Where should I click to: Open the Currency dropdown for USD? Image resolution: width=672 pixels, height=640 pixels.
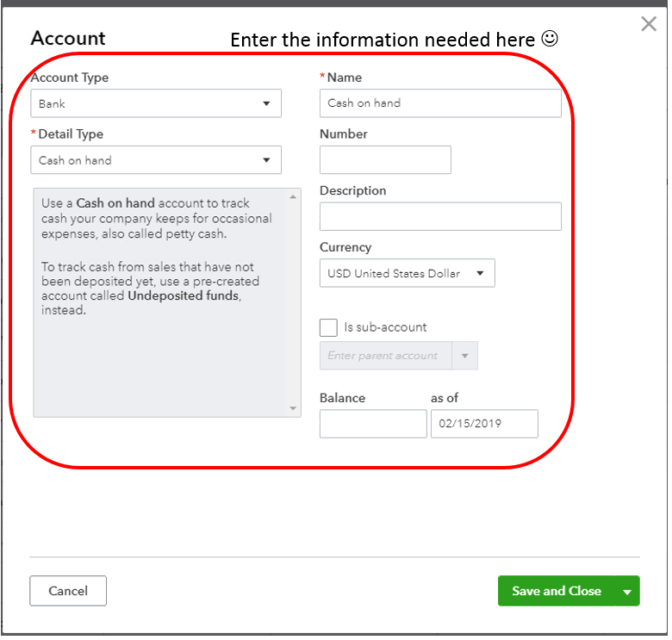click(407, 274)
